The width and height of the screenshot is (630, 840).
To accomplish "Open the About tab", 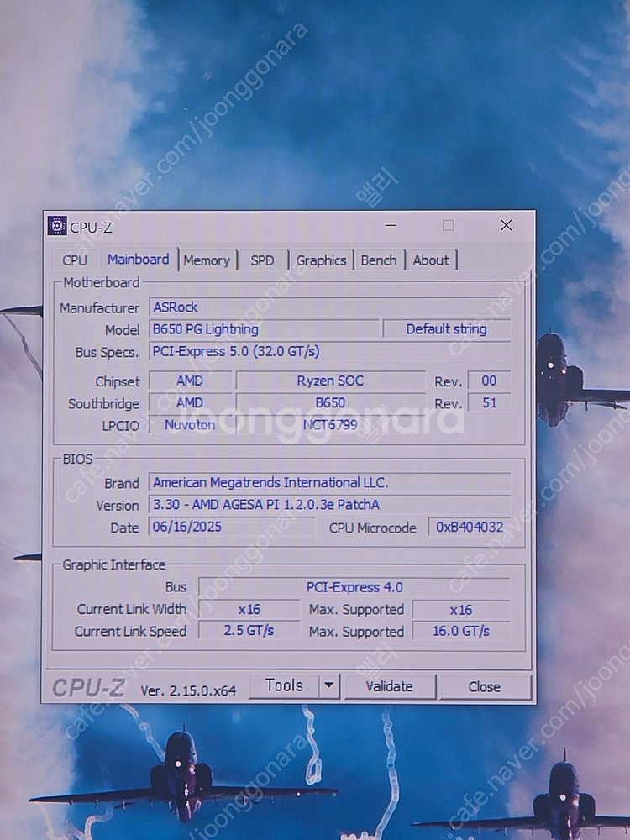I will coord(431,260).
